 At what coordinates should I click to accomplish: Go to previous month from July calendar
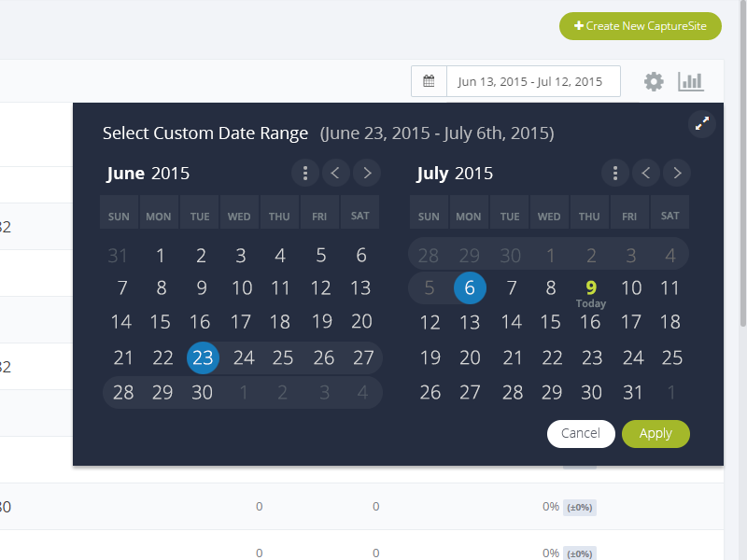[x=645, y=173]
